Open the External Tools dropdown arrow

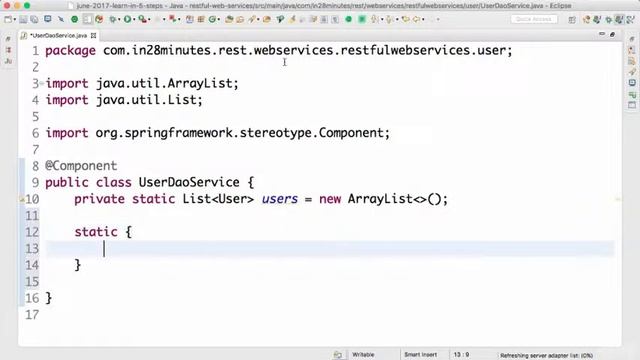coord(149,19)
